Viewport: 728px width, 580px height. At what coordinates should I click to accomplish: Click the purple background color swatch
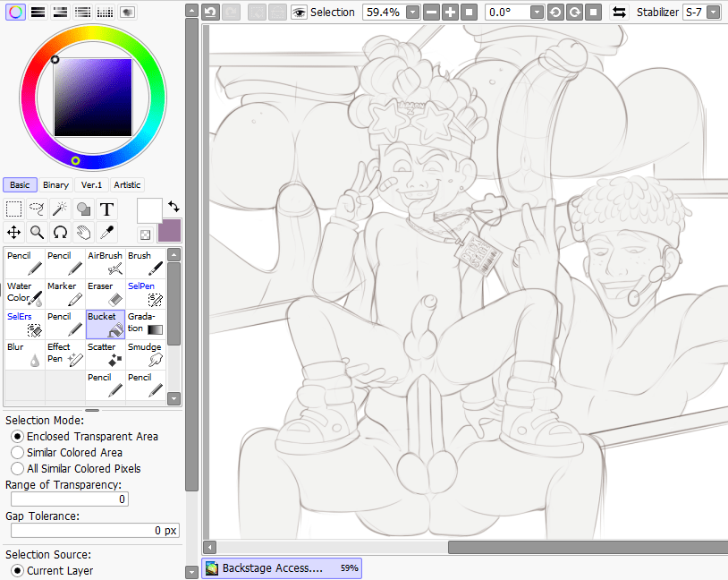coord(168,230)
